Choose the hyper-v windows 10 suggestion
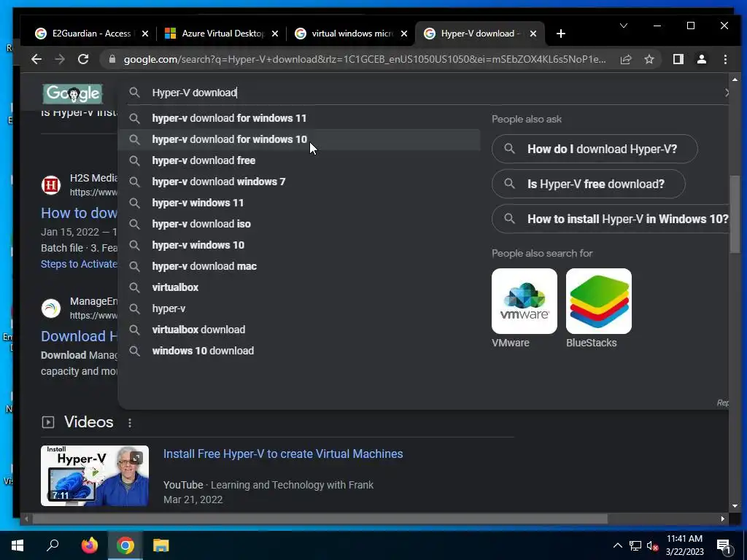 [299, 245]
